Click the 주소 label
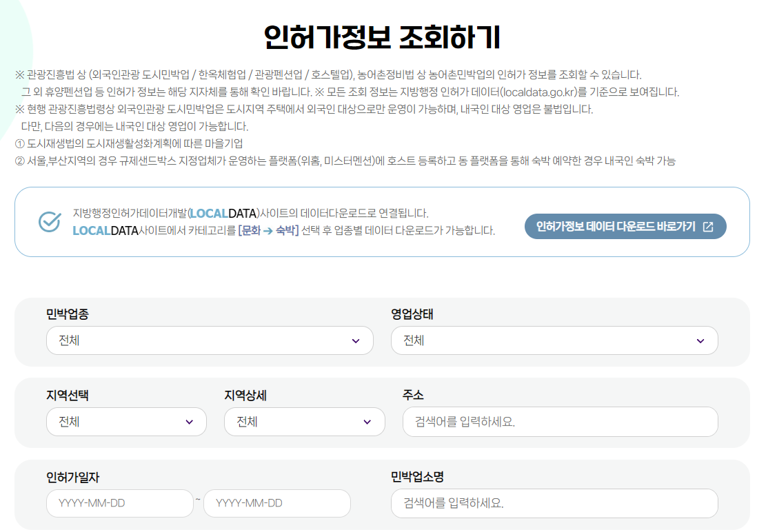757x532 pixels. (x=413, y=395)
